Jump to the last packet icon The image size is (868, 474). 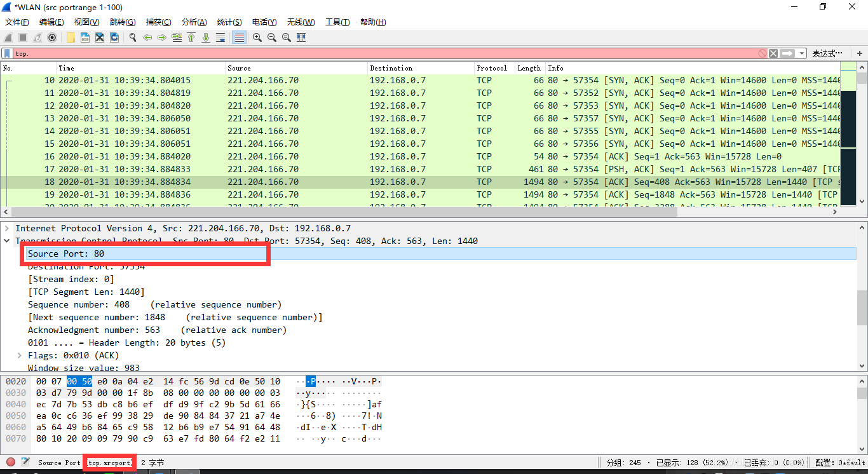[206, 37]
